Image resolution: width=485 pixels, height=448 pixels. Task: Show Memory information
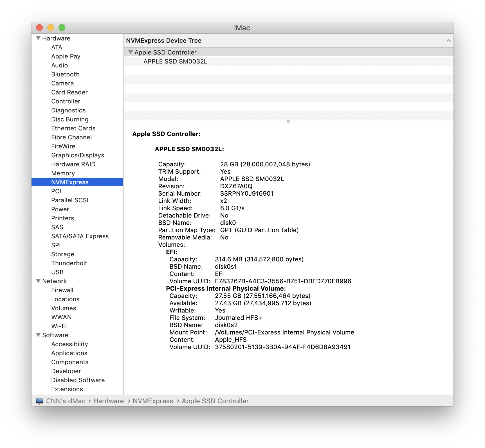[x=63, y=173]
